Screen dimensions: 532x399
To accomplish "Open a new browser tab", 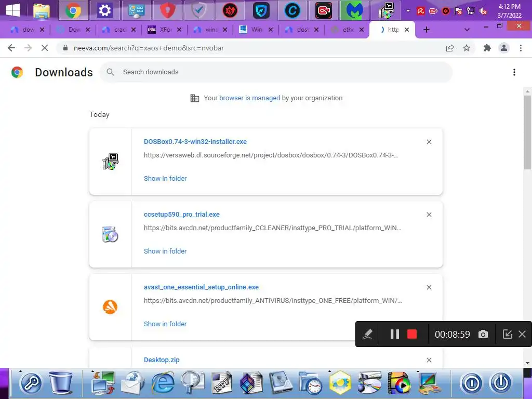I will point(427,30).
